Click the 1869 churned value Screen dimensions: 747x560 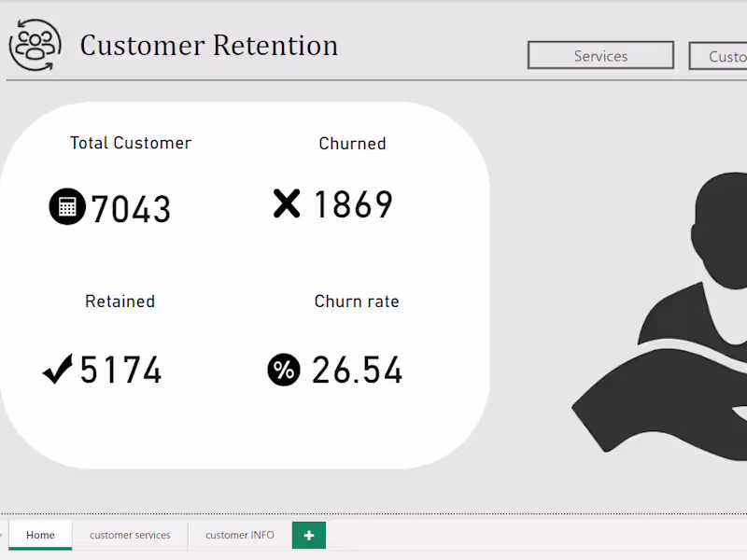pos(353,204)
